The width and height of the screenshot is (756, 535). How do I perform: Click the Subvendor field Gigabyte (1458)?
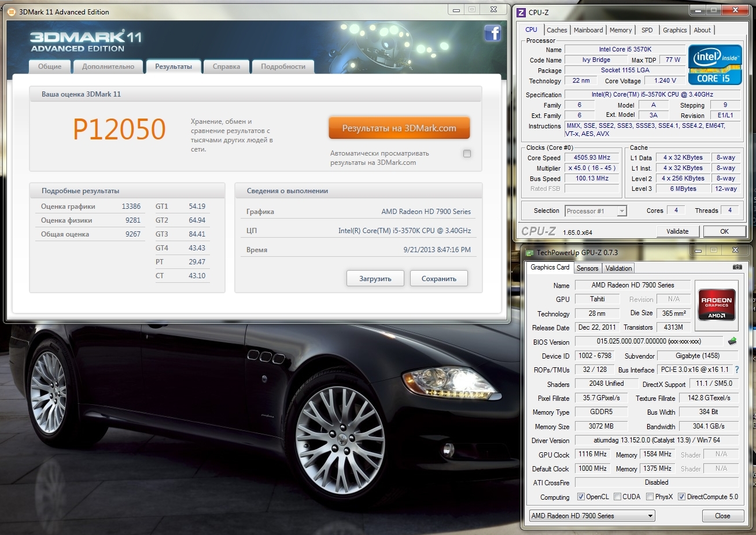tap(698, 356)
